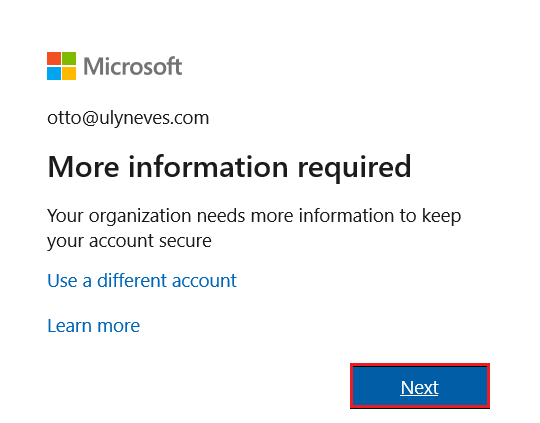Screen dimensions: 540x423
Task: Click the word 'required' in the heading
Action: 354,168
